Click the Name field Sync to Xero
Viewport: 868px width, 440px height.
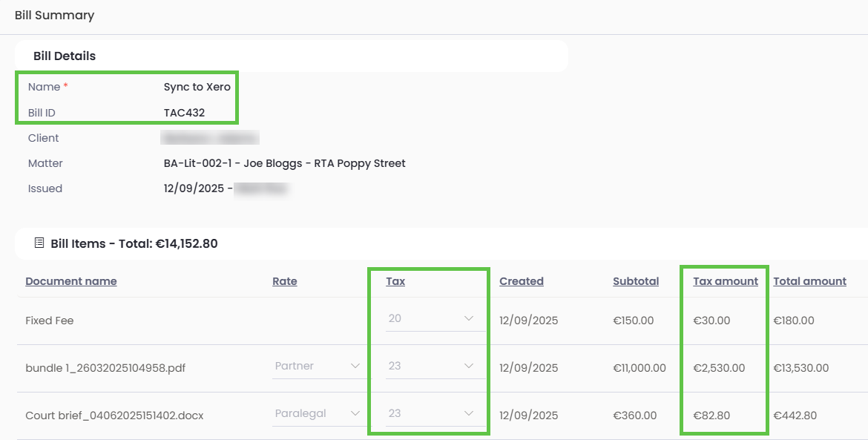point(197,87)
